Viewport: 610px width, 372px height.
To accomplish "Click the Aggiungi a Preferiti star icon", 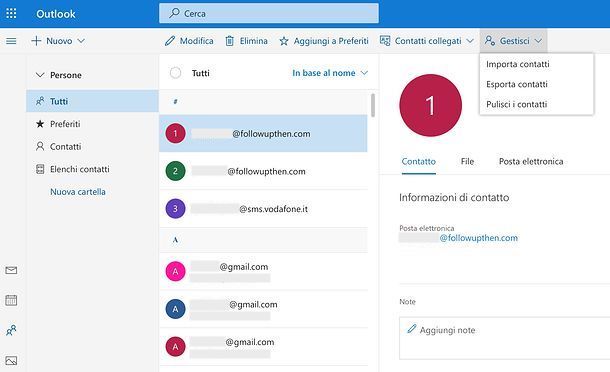I will click(x=284, y=41).
